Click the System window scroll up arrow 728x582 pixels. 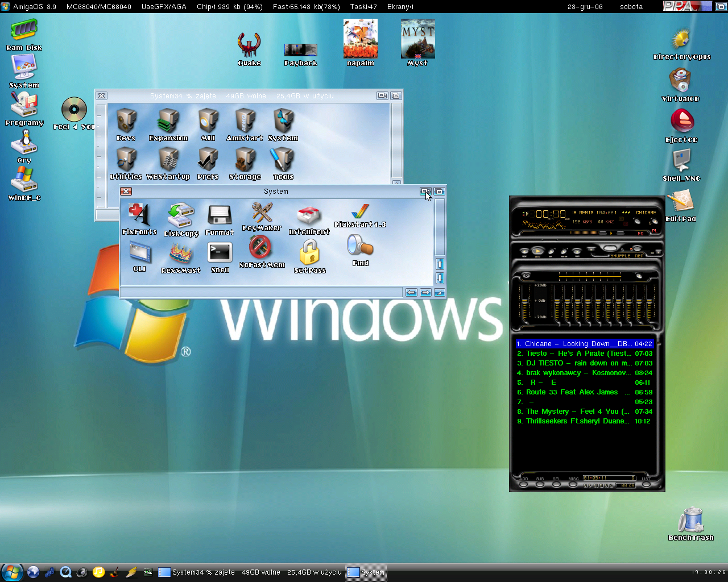(x=440, y=264)
